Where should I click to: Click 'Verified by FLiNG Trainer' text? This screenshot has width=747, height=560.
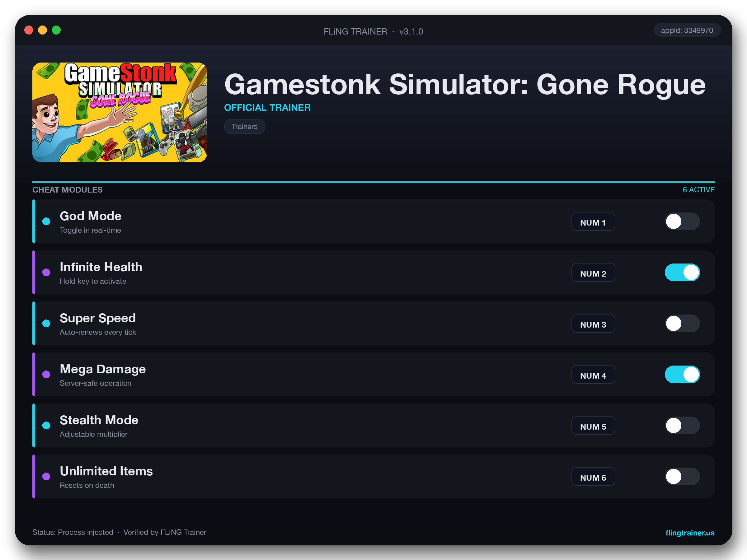(x=165, y=532)
